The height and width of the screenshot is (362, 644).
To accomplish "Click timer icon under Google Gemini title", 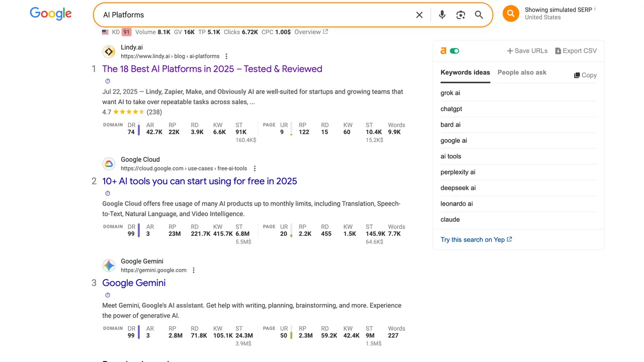I will point(107,295).
